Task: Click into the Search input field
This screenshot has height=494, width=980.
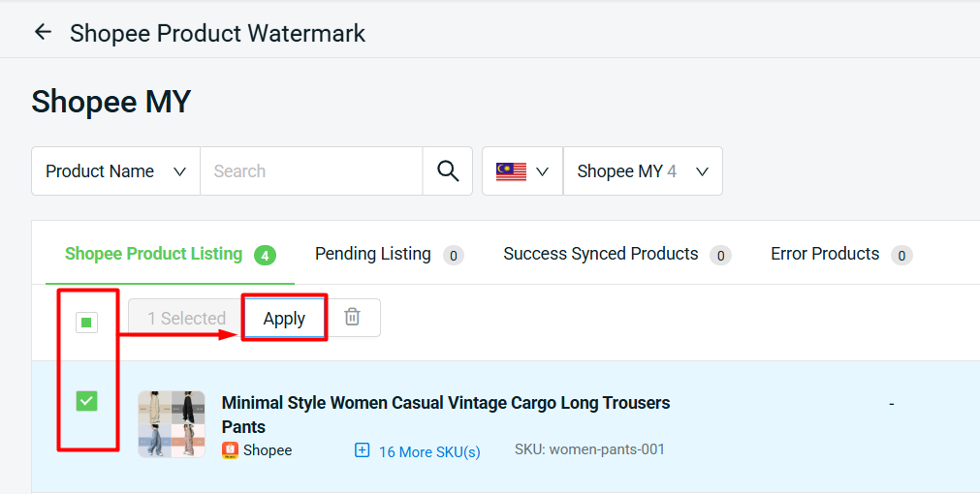Action: coord(311,171)
